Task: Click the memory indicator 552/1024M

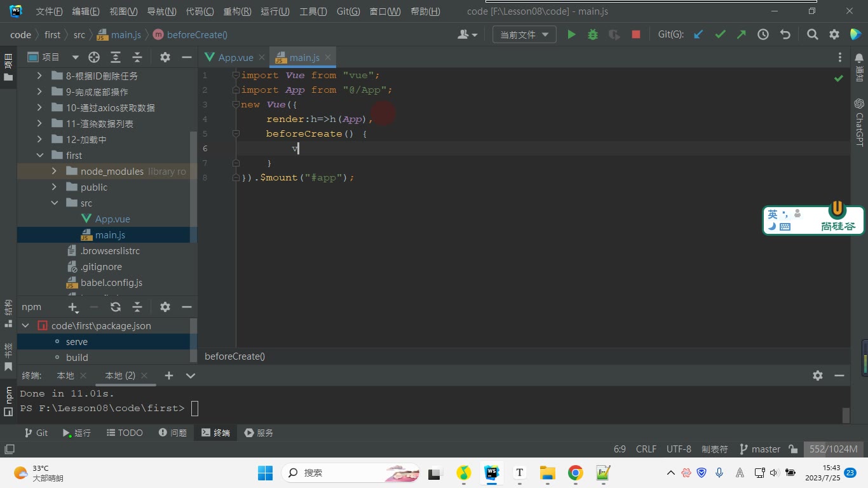Action: point(834,449)
